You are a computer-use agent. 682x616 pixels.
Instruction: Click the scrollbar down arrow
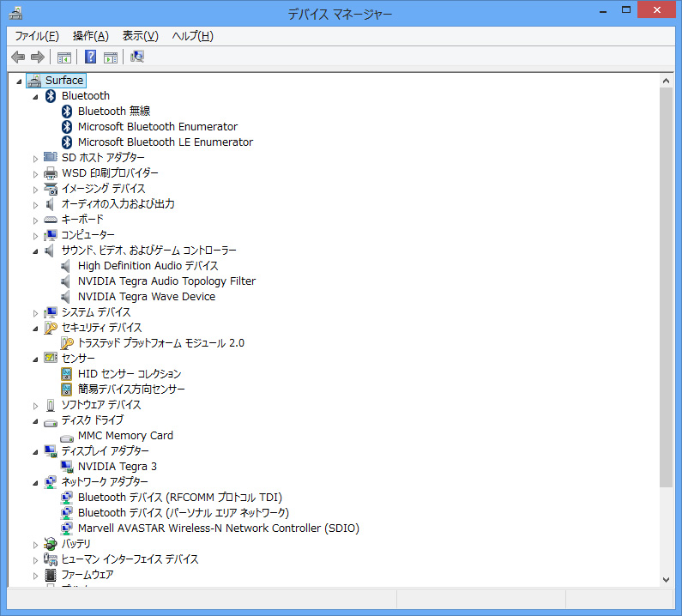click(x=666, y=580)
